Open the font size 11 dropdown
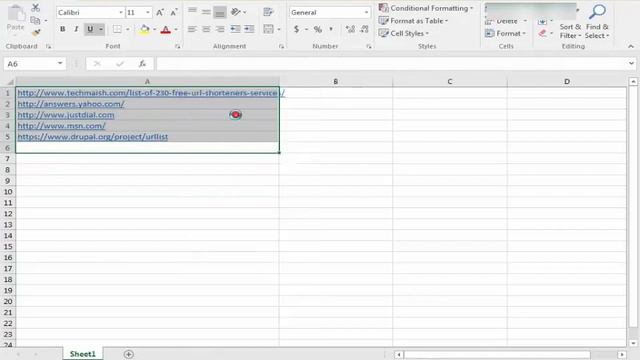Screen dimensions: 640x360 coord(148,13)
